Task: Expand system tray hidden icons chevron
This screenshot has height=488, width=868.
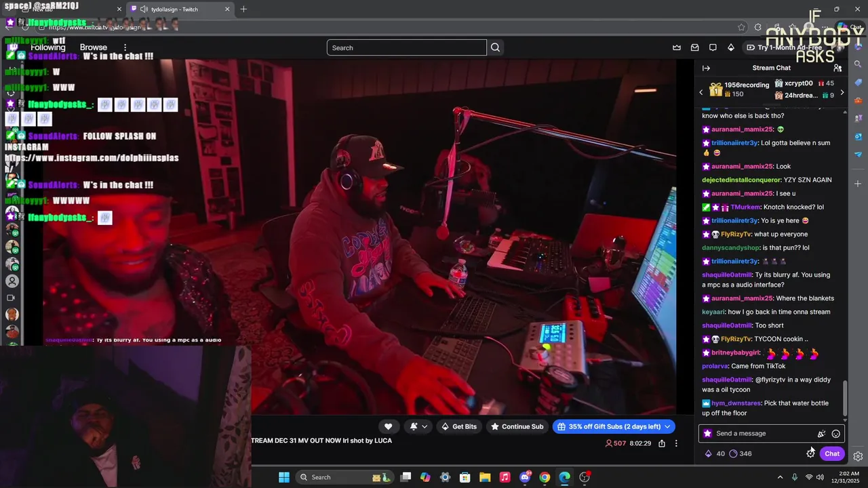Action: point(780,477)
